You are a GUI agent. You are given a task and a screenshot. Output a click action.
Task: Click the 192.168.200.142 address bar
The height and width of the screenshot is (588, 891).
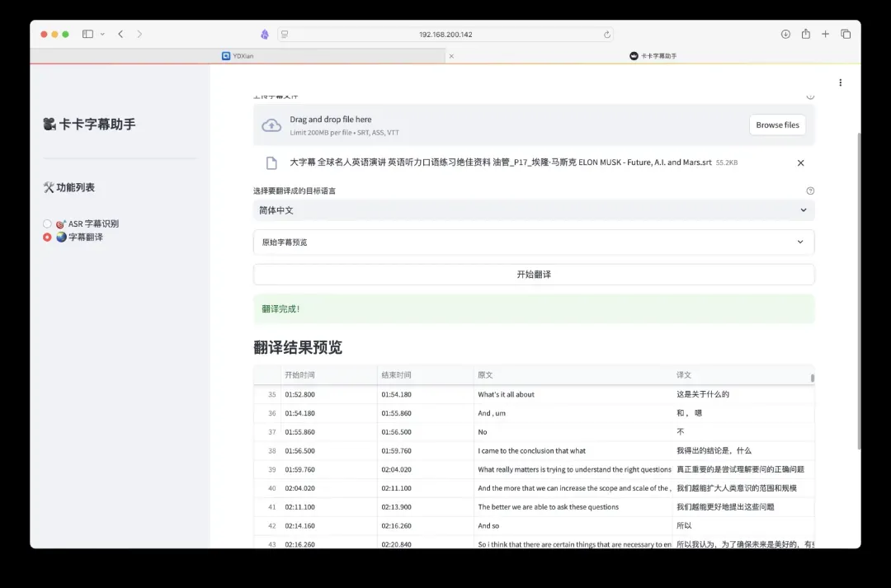445,35
